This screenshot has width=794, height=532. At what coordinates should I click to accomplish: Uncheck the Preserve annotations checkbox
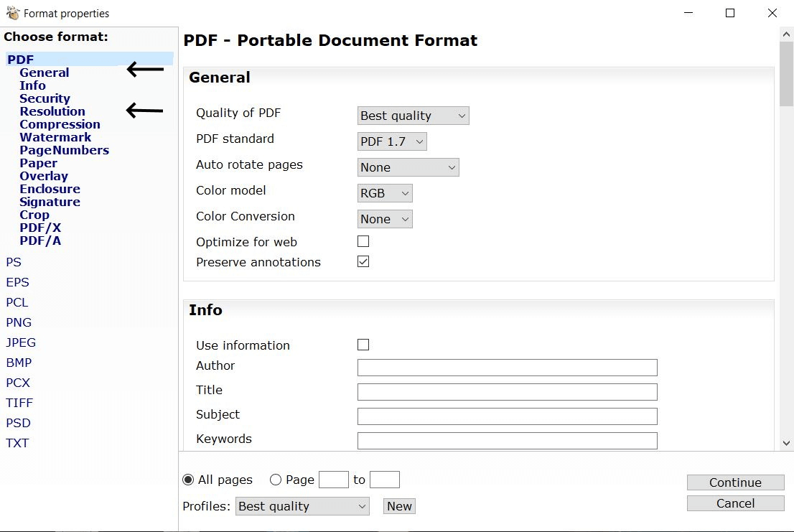tap(363, 262)
